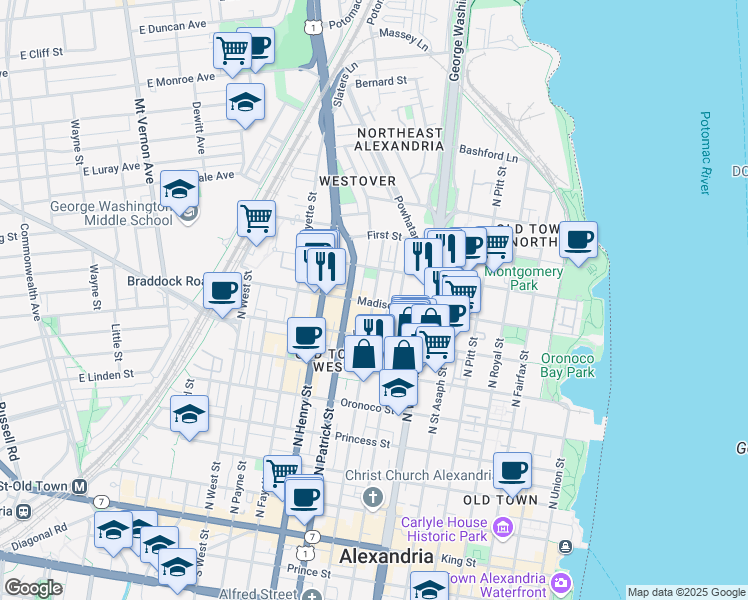Image resolution: width=748 pixels, height=600 pixels.
Task: Click the Northeast Alexandria neighborhood label
Action: pos(400,139)
